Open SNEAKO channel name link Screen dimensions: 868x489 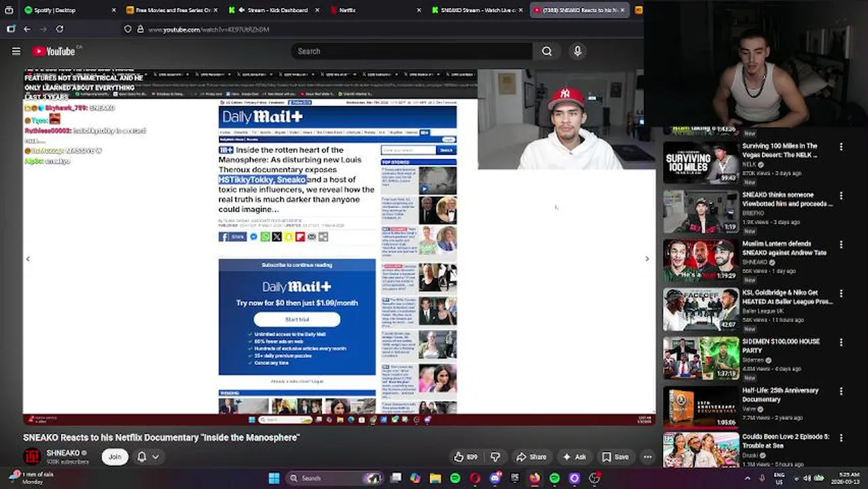pyautogui.click(x=62, y=453)
